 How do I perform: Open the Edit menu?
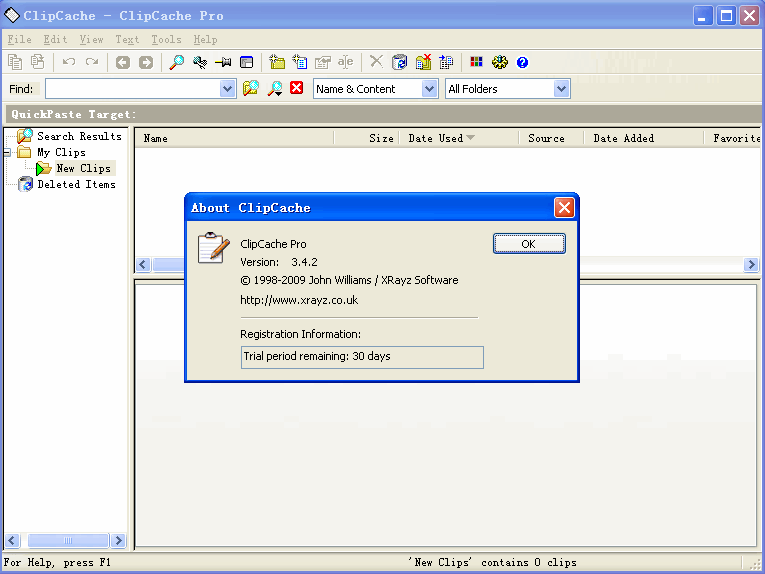(55, 40)
